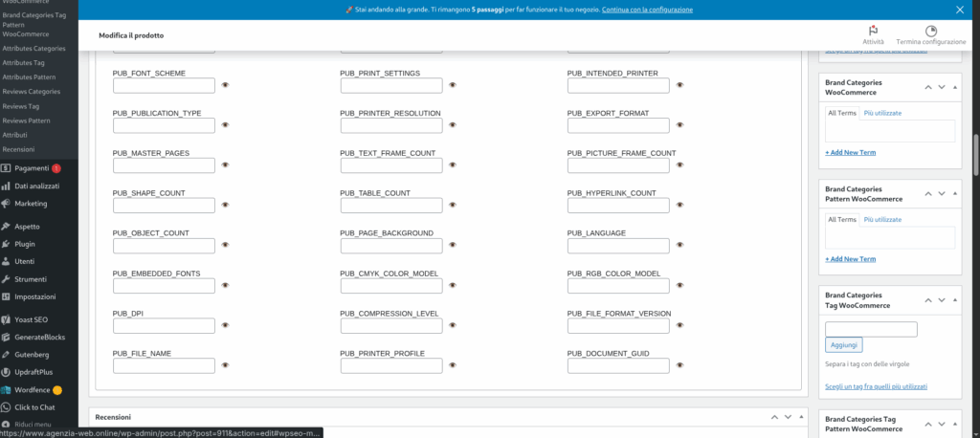This screenshot has height=438, width=980.
Task: Toggle eye icon for PUB_CMYK_COLOR_MODEL
Action: pos(453,285)
